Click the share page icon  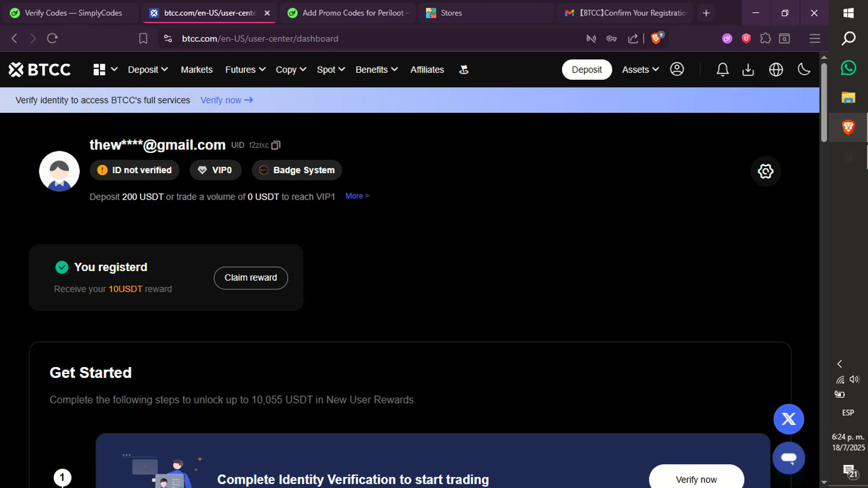[x=633, y=39]
